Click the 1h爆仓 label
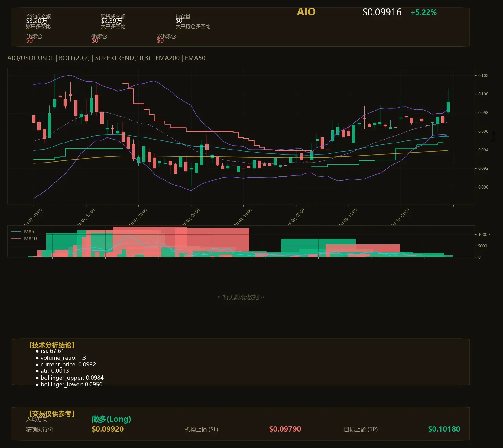 34,36
